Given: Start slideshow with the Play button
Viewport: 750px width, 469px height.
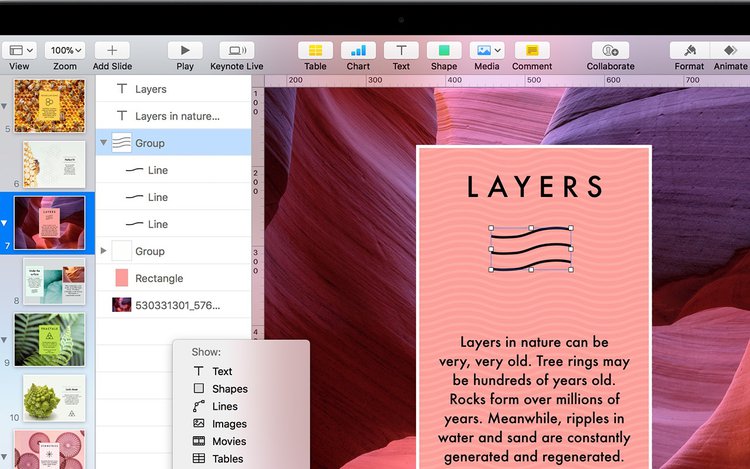Looking at the screenshot, I should [x=185, y=50].
